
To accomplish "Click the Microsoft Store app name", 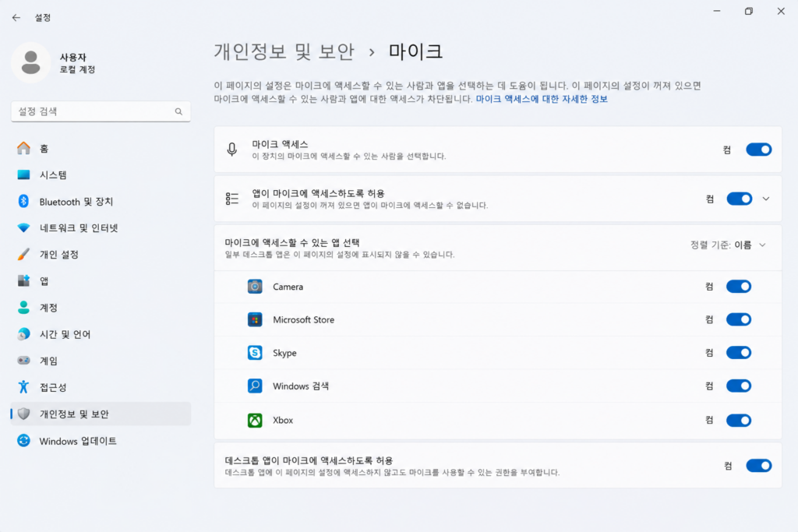I will (x=303, y=320).
